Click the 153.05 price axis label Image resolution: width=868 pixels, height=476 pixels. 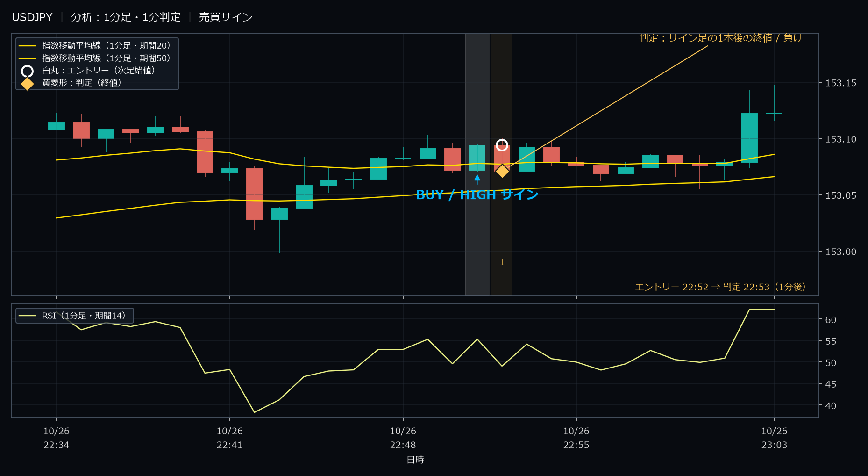[841, 195]
